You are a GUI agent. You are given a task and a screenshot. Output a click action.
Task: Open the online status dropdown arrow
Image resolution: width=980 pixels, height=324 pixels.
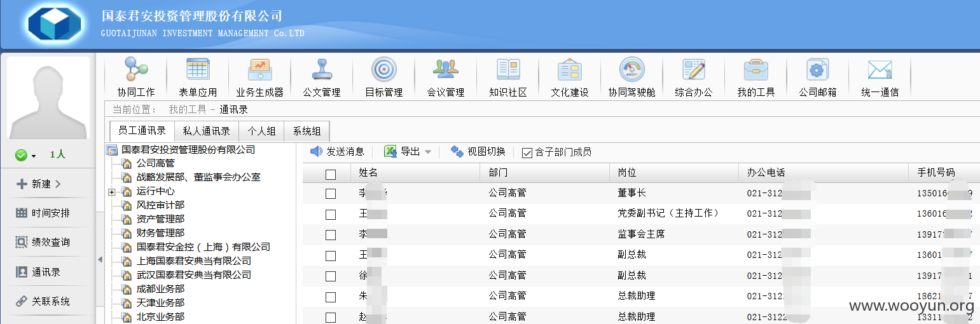(34, 156)
